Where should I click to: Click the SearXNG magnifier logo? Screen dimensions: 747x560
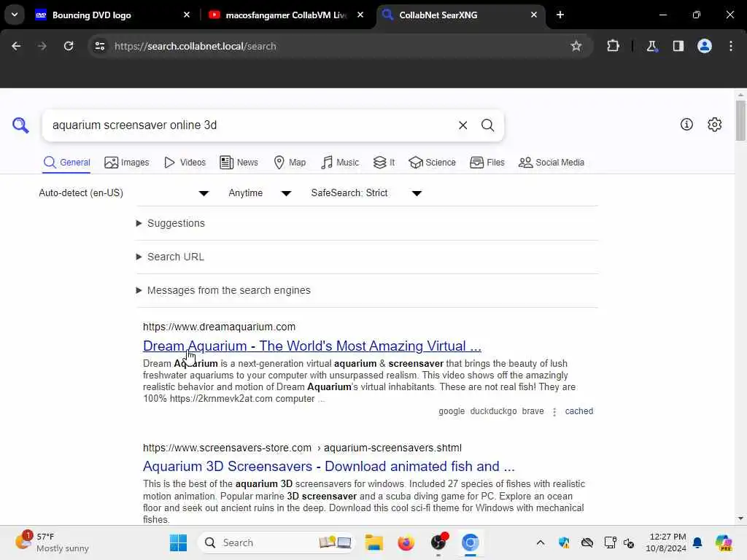coord(20,125)
